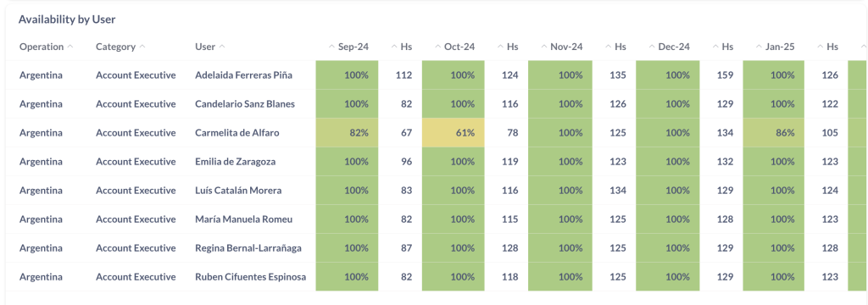Sort by the User column header
The width and height of the screenshot is (868, 305).
[210, 47]
